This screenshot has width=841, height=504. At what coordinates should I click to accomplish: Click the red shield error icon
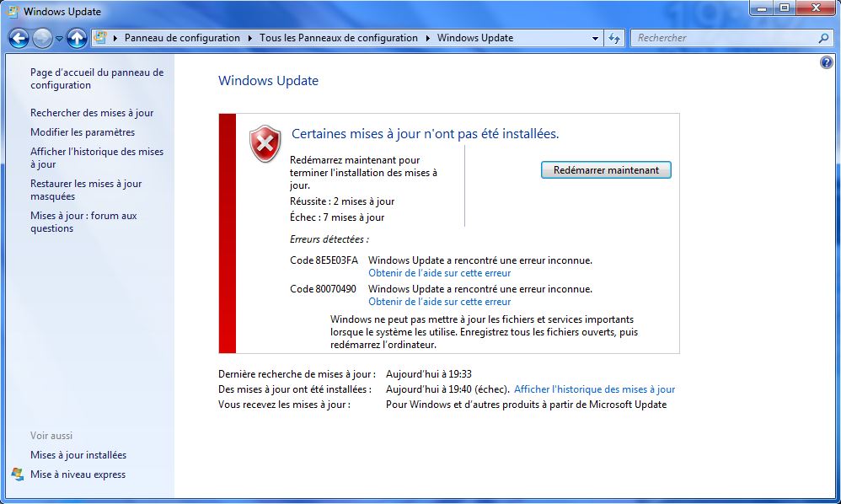[x=265, y=143]
